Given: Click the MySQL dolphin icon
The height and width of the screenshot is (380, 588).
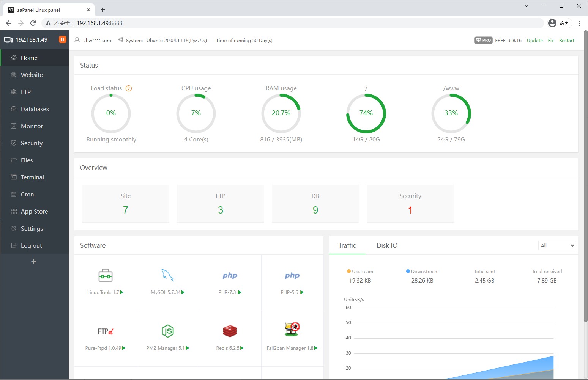Looking at the screenshot, I should click(167, 275).
